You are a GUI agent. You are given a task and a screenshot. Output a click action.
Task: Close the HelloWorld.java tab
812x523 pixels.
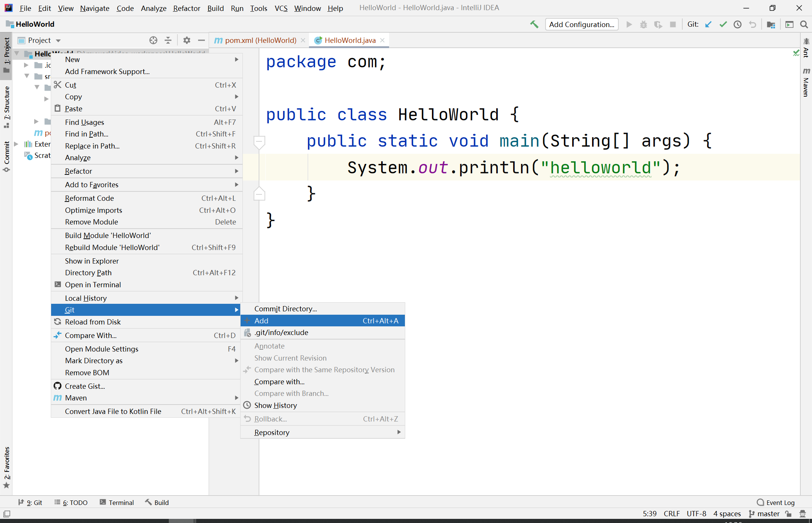[x=382, y=40]
